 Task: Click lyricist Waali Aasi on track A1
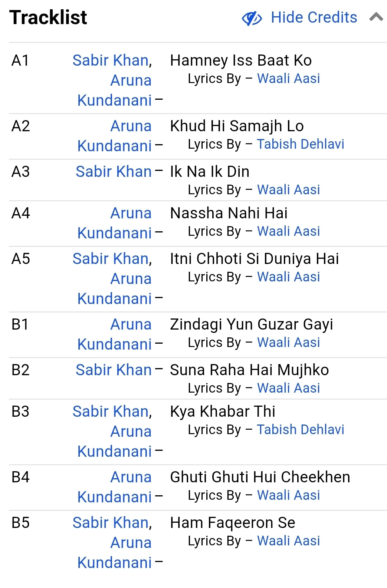click(289, 78)
